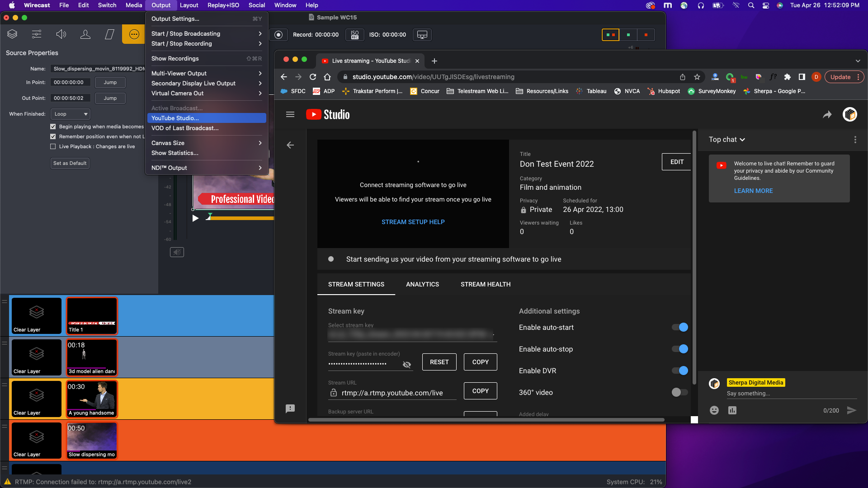Open the adjustments sliders tab icon
The image size is (868, 488).
tap(37, 34)
